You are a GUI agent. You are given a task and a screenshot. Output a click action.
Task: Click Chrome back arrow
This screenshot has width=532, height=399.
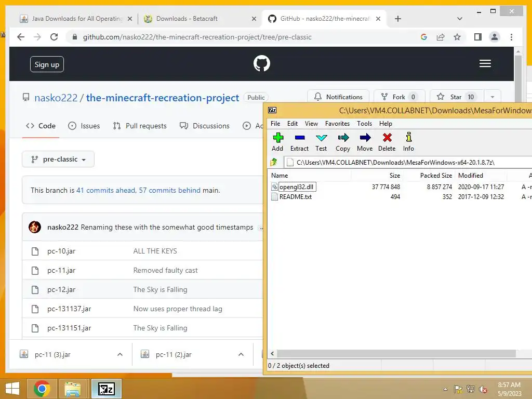(21, 37)
